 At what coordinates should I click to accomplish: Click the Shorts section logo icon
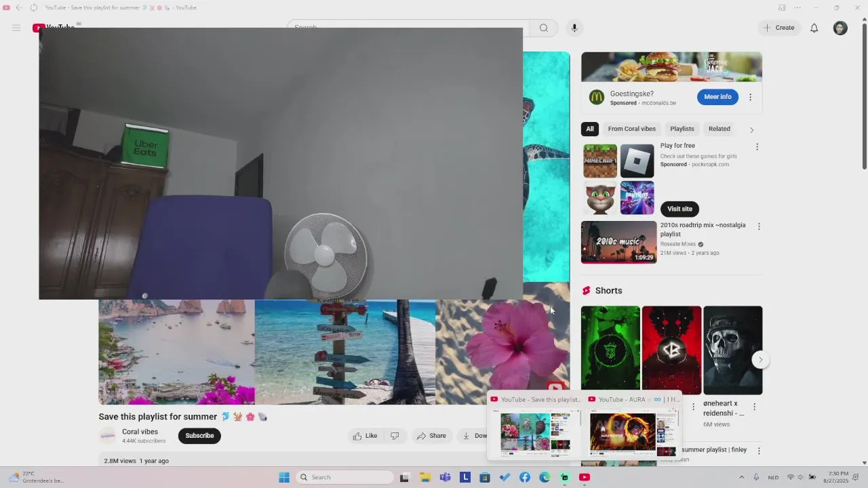coord(586,291)
